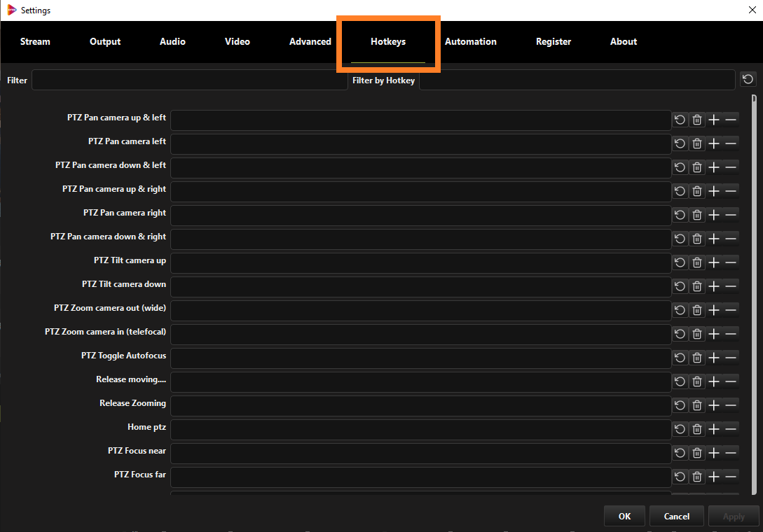This screenshot has height=532, width=763.
Task: Cancel the settings dialog
Action: [676, 517]
